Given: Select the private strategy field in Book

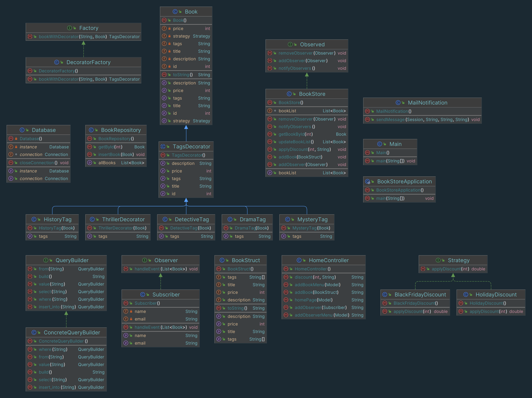Looking at the screenshot, I should [x=186, y=36].
